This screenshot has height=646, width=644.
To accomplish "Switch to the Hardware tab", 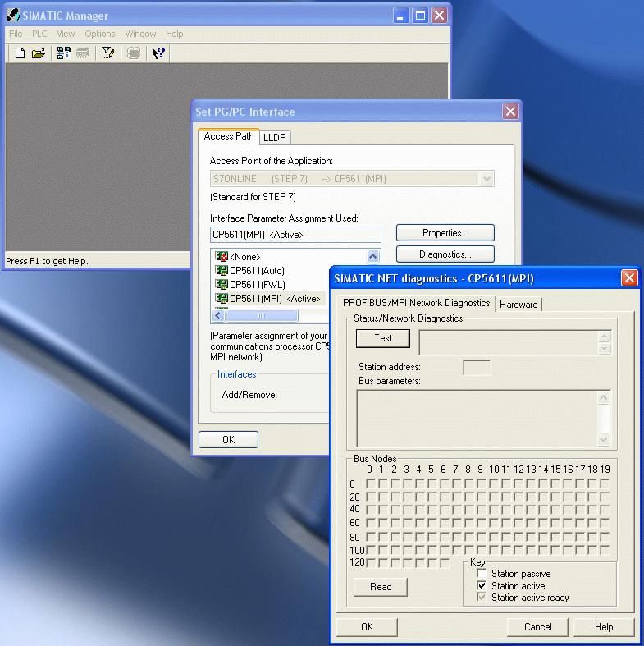I will [518, 305].
